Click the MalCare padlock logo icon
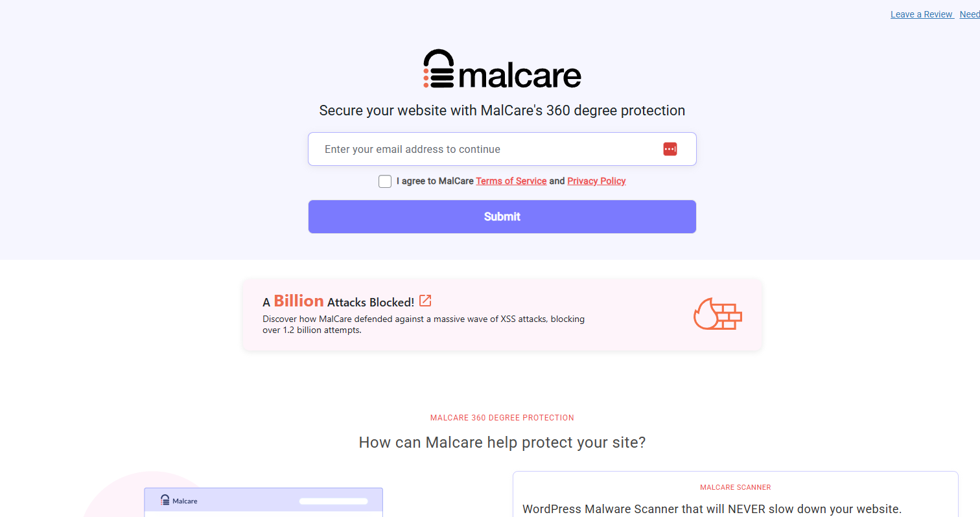The image size is (980, 517). coord(439,69)
